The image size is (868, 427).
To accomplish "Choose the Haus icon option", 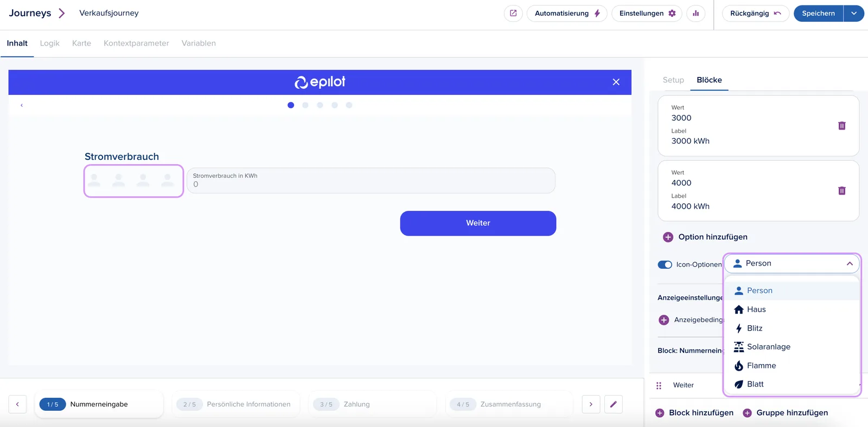I will click(792, 309).
